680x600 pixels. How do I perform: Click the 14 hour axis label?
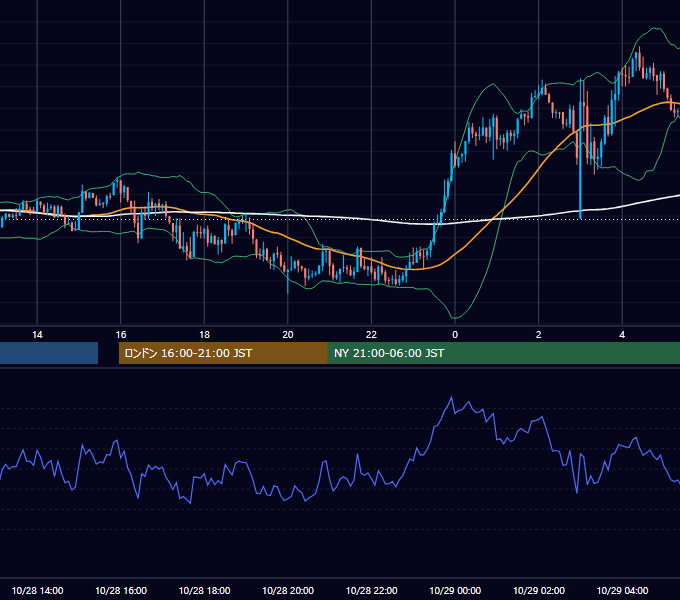[x=37, y=335]
